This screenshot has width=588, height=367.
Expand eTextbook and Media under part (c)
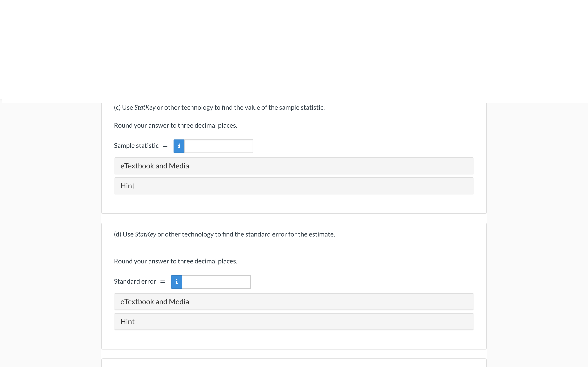tap(294, 166)
